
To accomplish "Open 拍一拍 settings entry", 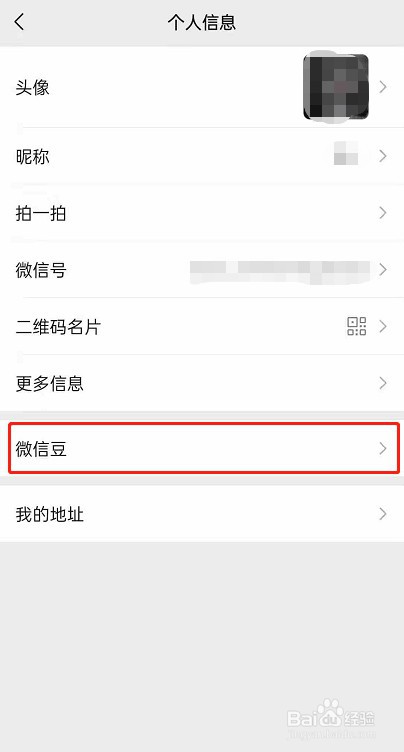I will [41, 213].
